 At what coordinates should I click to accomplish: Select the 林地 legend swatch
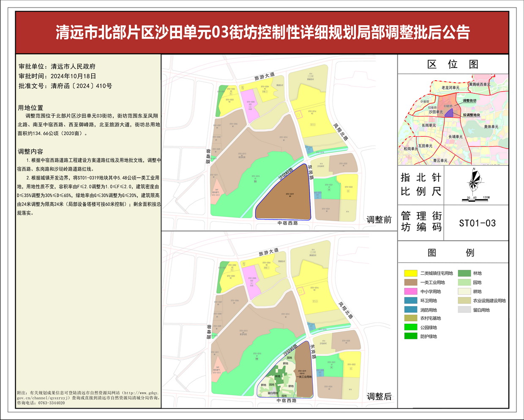click(x=464, y=274)
